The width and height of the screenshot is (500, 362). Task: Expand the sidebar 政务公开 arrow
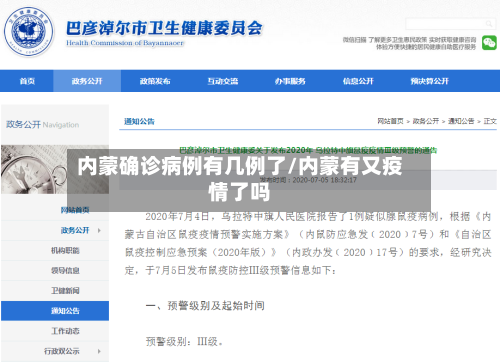click(99, 230)
